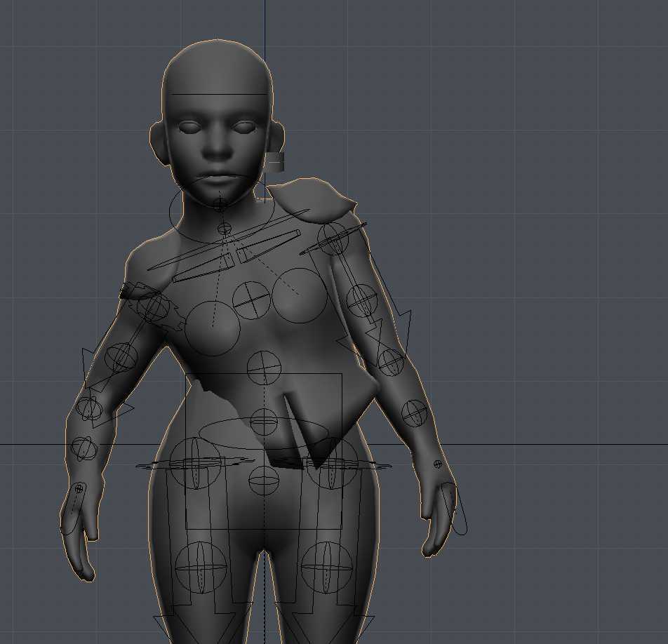Select the hip joint sphere above the lowered-side thigh
668x644 pixels.
click(196, 463)
